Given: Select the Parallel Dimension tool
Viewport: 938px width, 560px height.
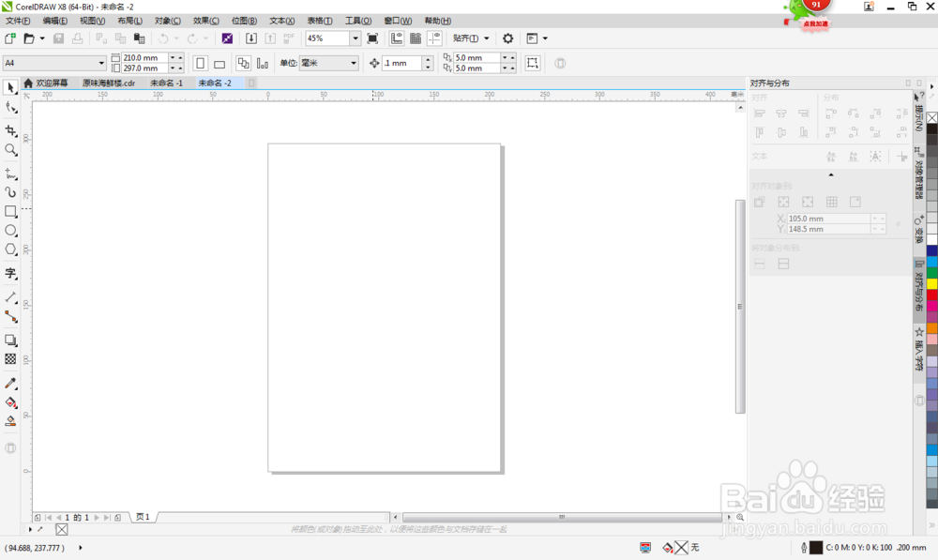Looking at the screenshot, I should point(10,297).
